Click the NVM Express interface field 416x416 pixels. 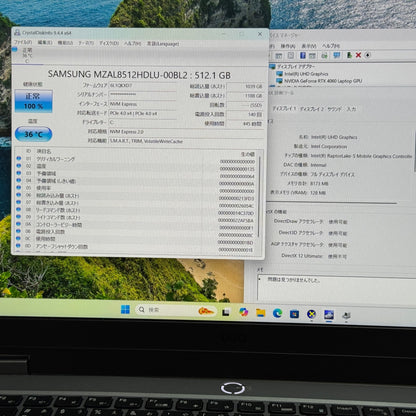(x=142, y=104)
